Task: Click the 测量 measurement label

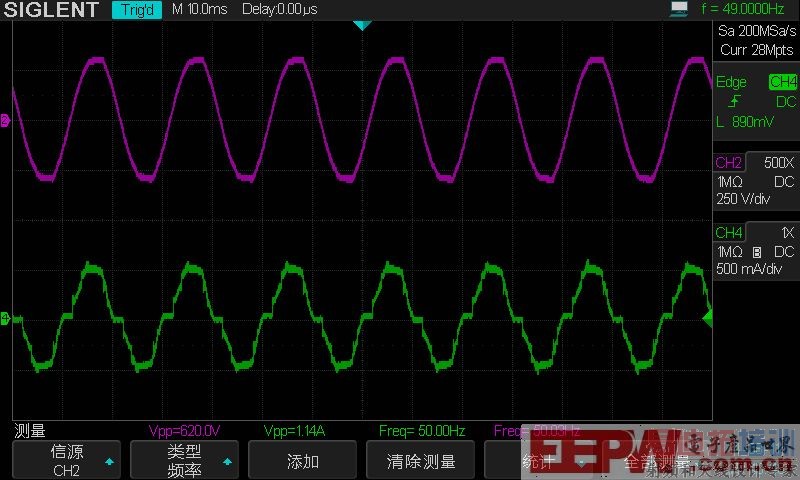Action: (30, 431)
